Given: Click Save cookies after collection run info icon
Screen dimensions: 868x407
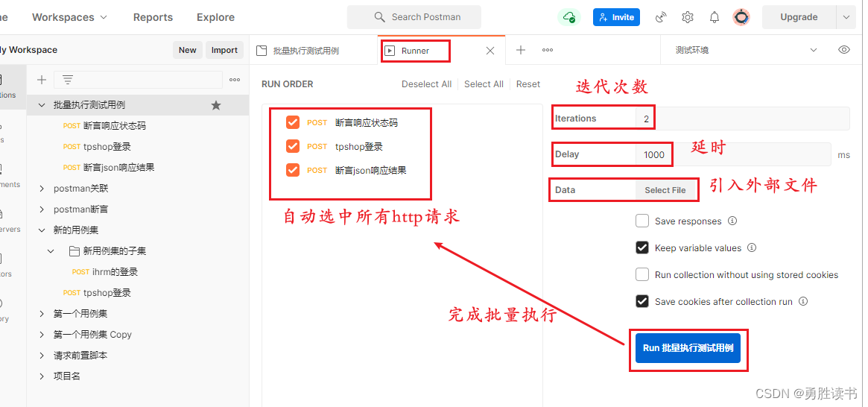Looking at the screenshot, I should click(x=803, y=301).
